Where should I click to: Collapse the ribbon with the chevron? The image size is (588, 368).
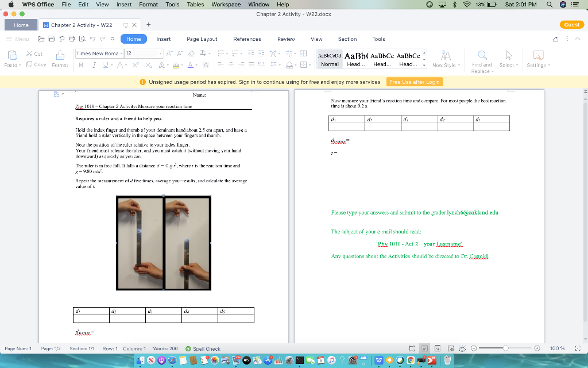tap(578, 39)
